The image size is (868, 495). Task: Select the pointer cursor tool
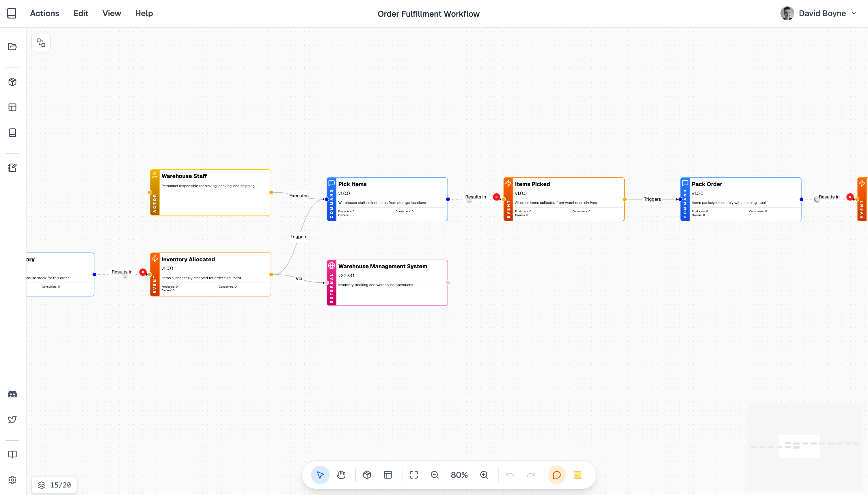pos(320,475)
